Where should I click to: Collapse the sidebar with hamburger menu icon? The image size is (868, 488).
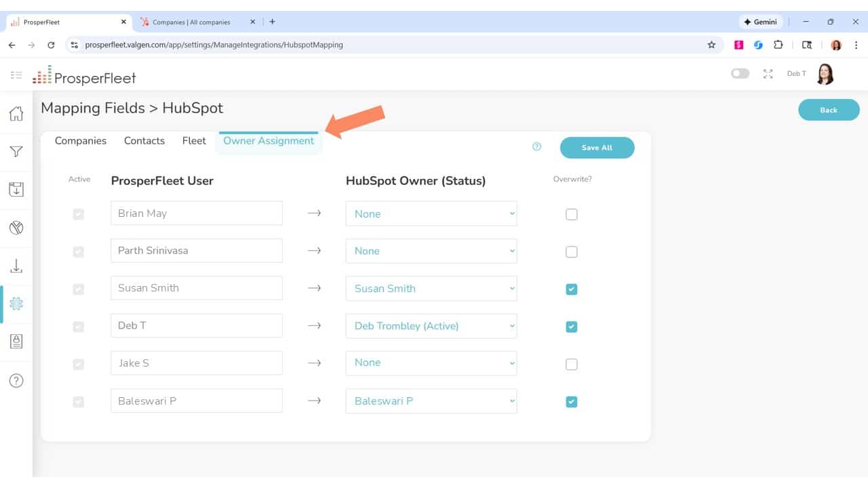click(x=16, y=75)
